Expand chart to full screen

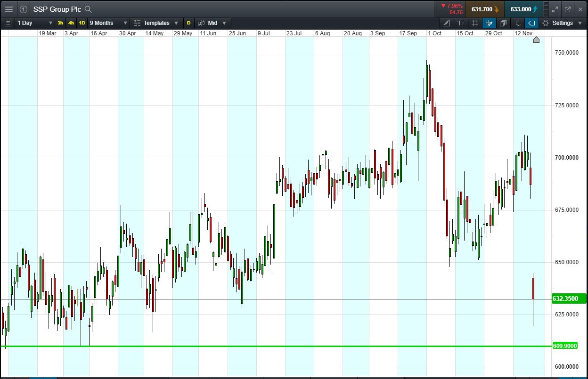coord(555,9)
